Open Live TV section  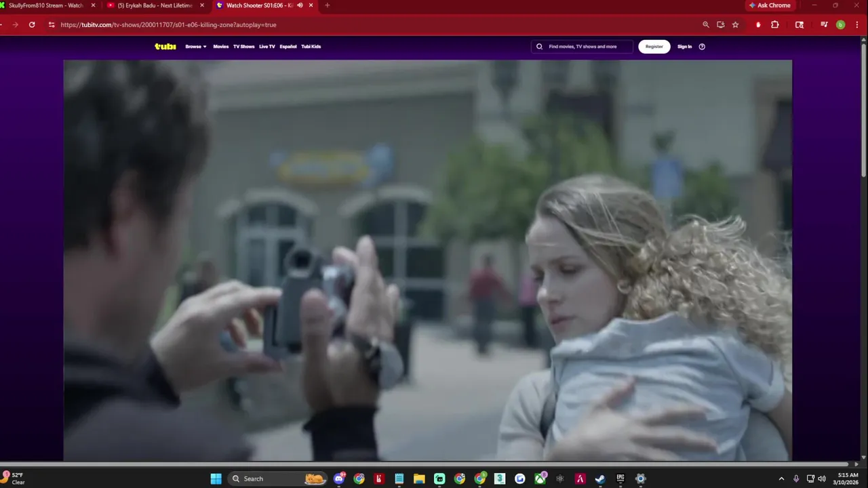(267, 47)
